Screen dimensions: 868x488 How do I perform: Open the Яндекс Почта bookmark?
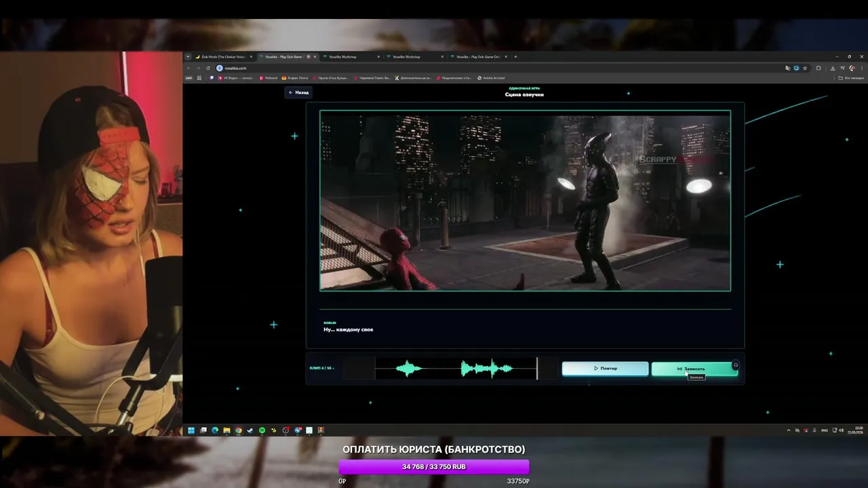[295, 78]
